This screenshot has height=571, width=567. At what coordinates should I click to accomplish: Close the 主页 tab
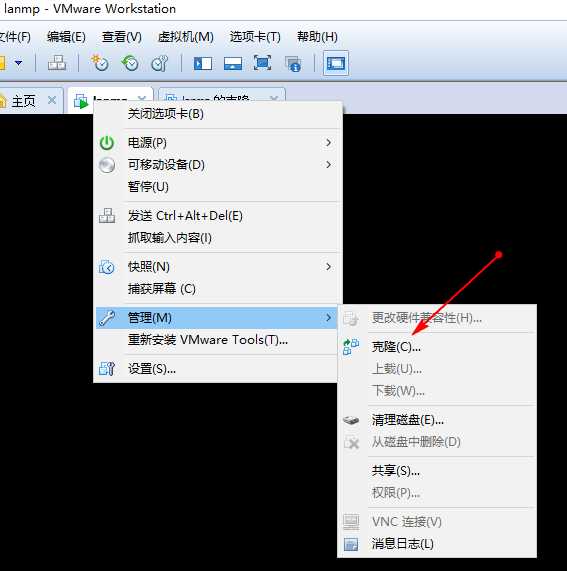pos(52,100)
